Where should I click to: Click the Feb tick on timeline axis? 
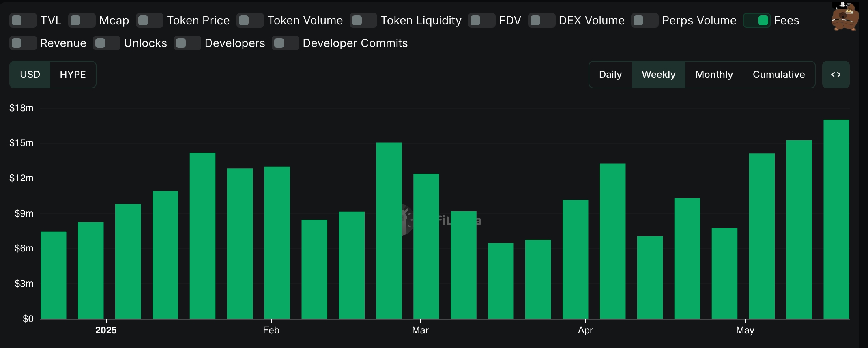pyautogui.click(x=271, y=330)
